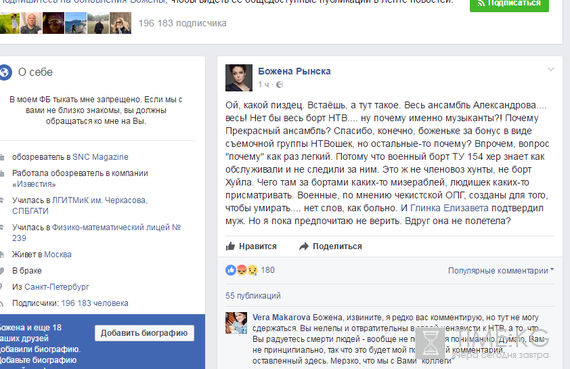Open the 196 183 человека followers link
This screenshot has height=369, width=570.
95,303
